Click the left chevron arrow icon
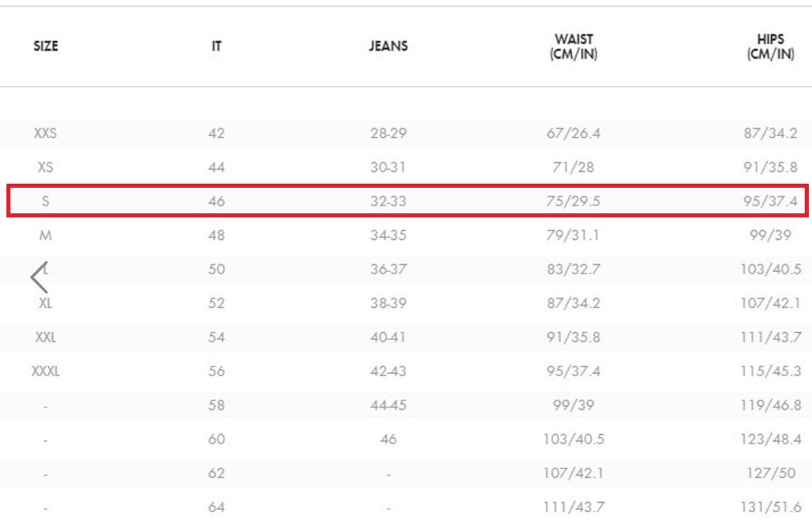 click(x=39, y=278)
